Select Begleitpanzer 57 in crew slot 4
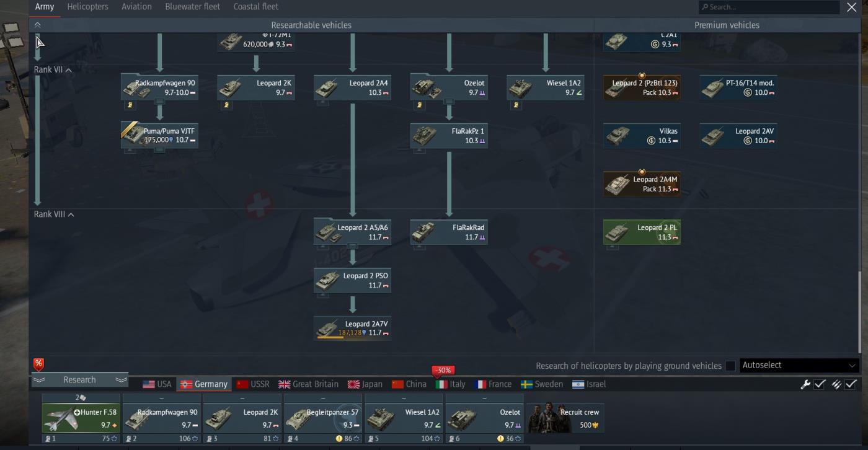 [x=323, y=418]
